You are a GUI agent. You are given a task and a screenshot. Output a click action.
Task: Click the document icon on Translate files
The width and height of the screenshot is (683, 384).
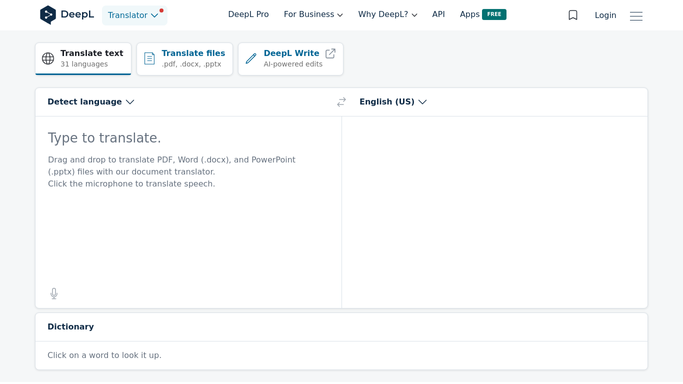(x=149, y=58)
